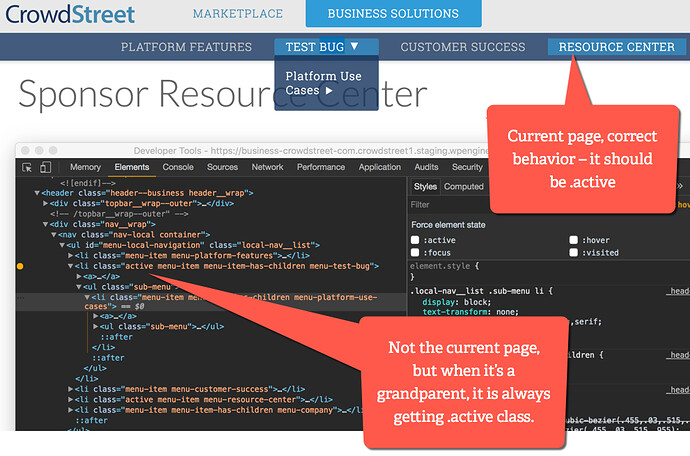Image resolution: width=690 pixels, height=456 pixels.
Task: Open the Styles pane tab
Action: 425,187
